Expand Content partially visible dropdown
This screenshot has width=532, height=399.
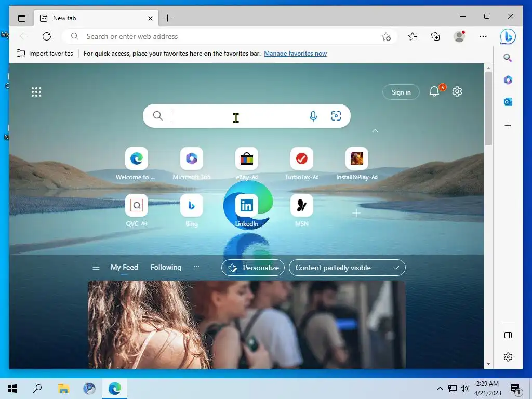click(x=347, y=268)
